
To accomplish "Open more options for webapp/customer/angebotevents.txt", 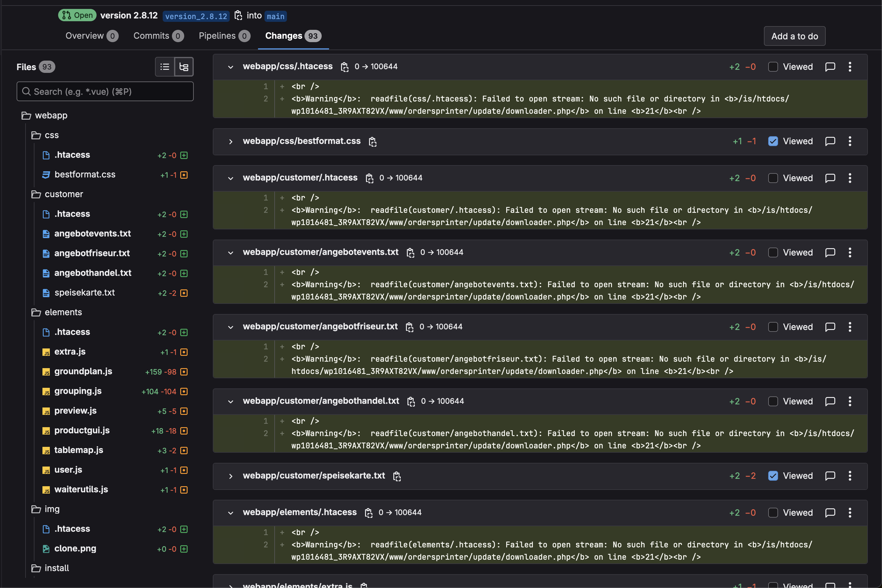I will (850, 252).
